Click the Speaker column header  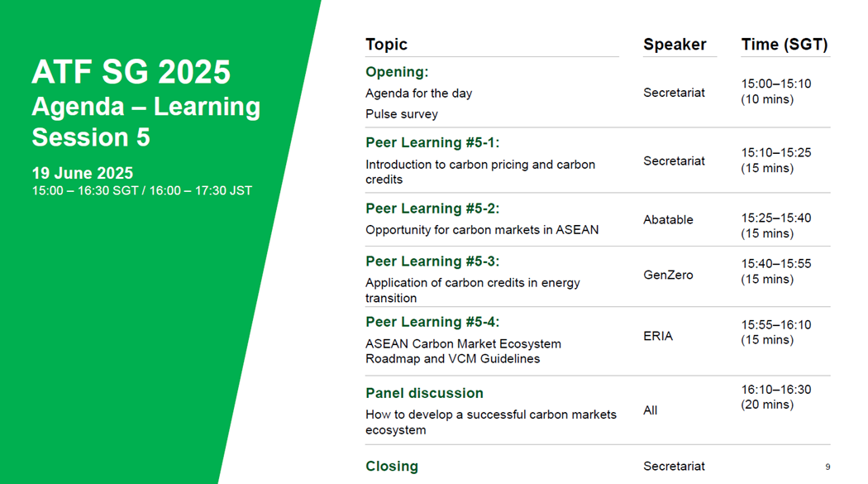pyautogui.click(x=675, y=45)
